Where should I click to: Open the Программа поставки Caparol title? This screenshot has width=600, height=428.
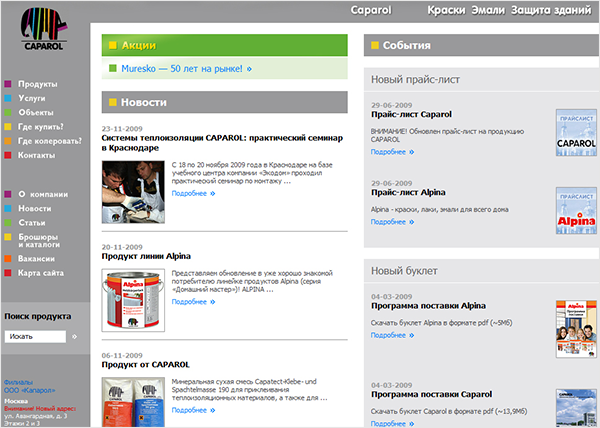coord(431,394)
